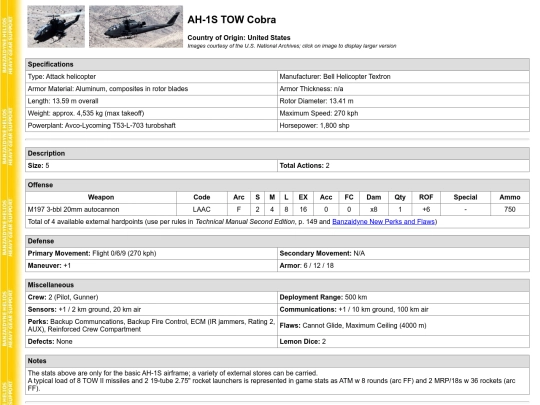Image resolution: width=540 pixels, height=405 pixels.
Task: Click the Code column header
Action: (x=202, y=197)
